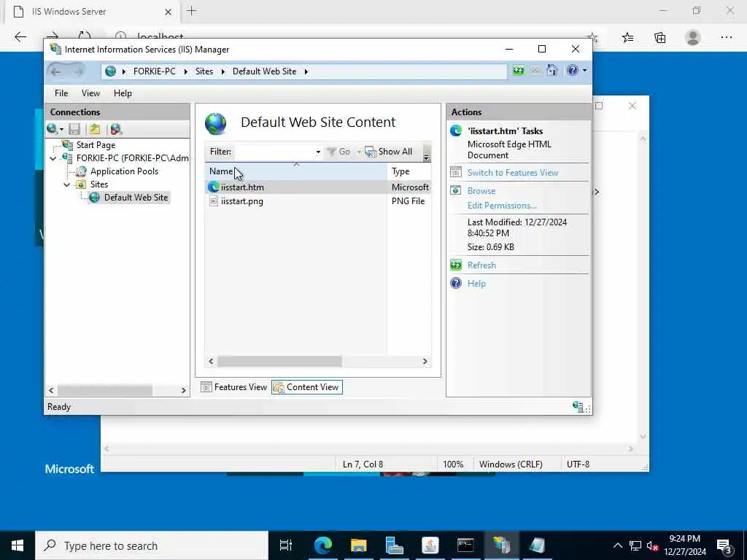
Task: Click the Edge browser back arrow
Action: (20, 37)
